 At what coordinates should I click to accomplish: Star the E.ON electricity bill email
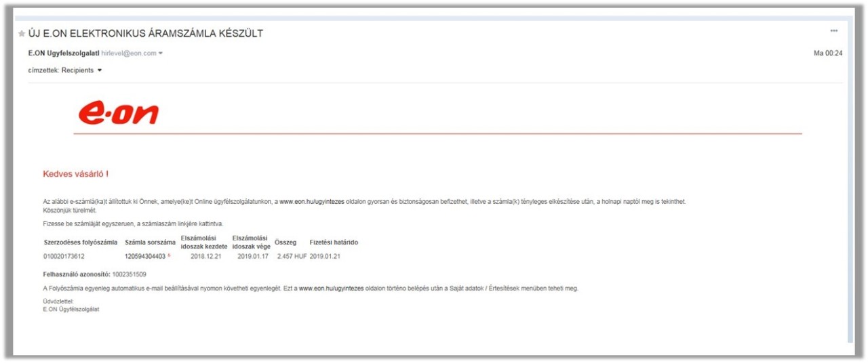pyautogui.click(x=22, y=34)
